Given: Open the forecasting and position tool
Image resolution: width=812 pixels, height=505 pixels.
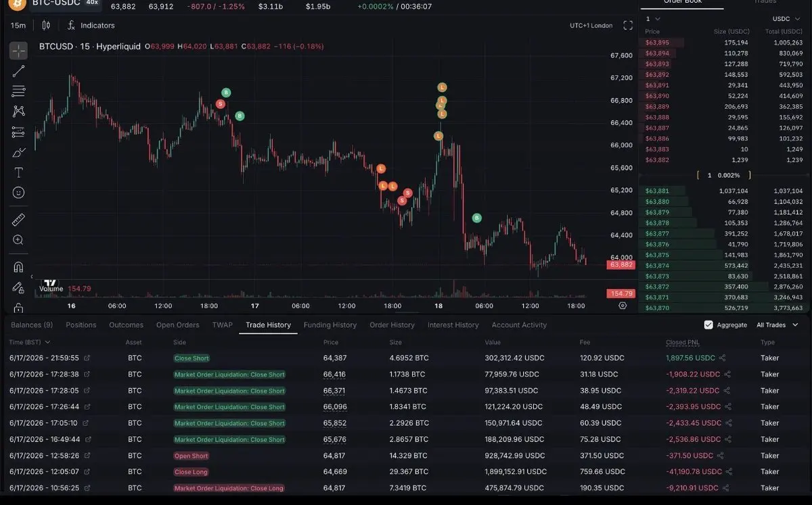Looking at the screenshot, I should click(18, 132).
